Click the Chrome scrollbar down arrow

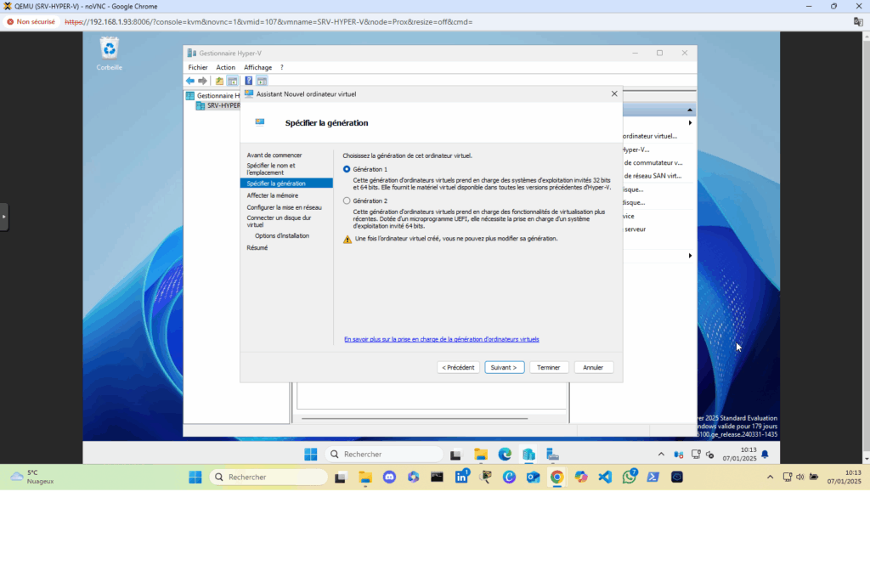click(x=866, y=460)
